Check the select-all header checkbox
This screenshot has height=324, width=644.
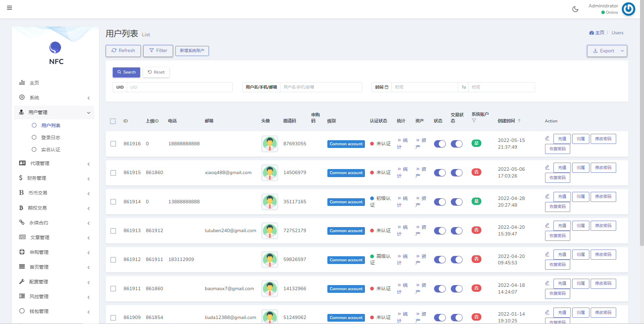(113, 121)
